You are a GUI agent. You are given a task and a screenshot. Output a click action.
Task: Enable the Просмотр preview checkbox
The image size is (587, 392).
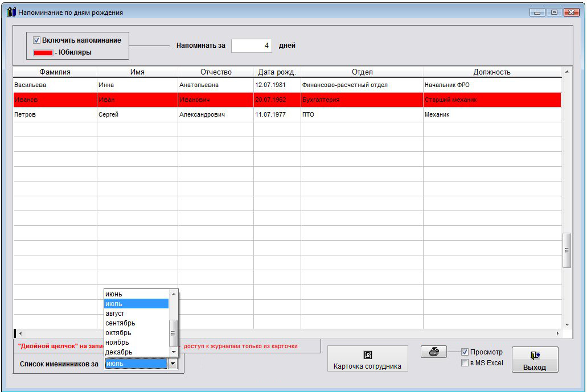(x=465, y=352)
